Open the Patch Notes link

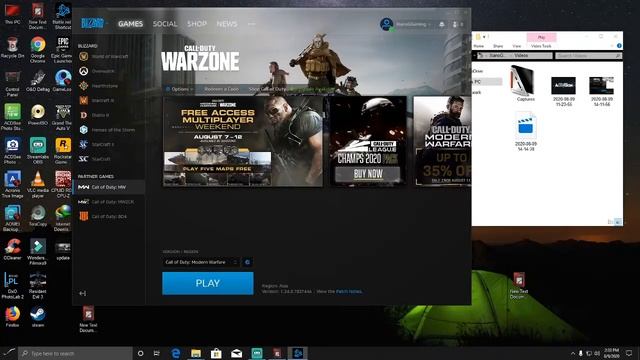[349, 291]
